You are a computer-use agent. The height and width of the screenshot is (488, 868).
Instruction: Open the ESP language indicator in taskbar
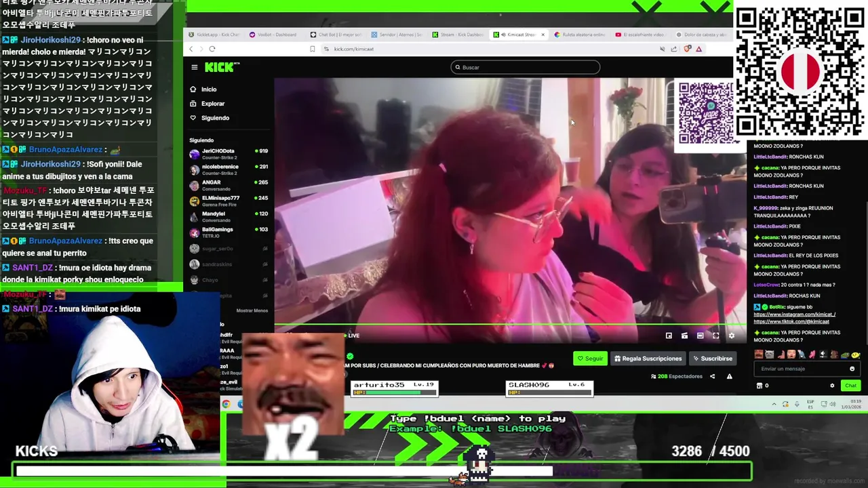(x=810, y=405)
